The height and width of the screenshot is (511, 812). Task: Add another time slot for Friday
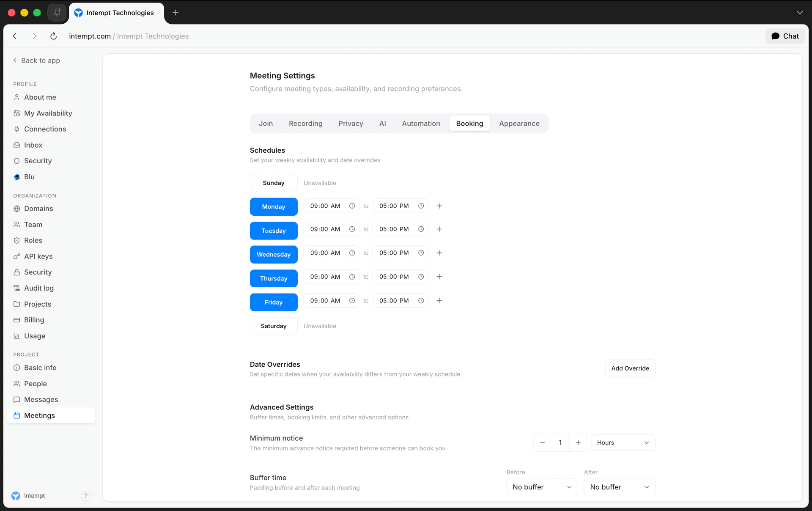point(439,301)
